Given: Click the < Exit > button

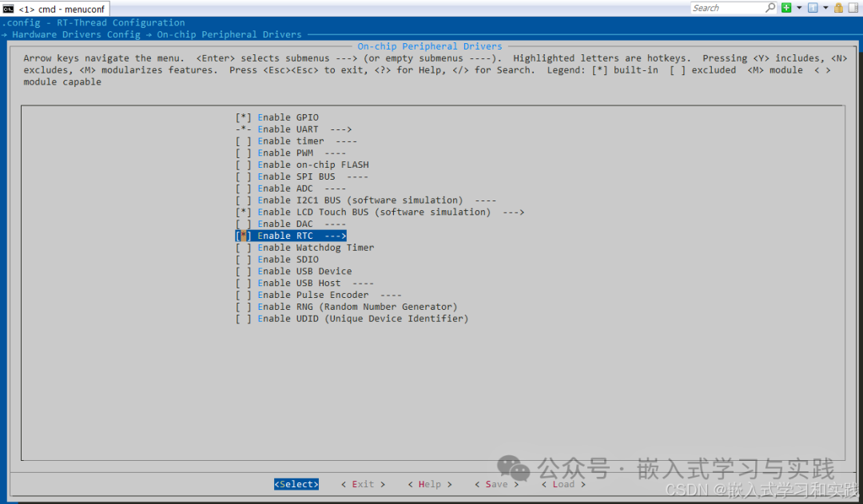Looking at the screenshot, I should 363,484.
